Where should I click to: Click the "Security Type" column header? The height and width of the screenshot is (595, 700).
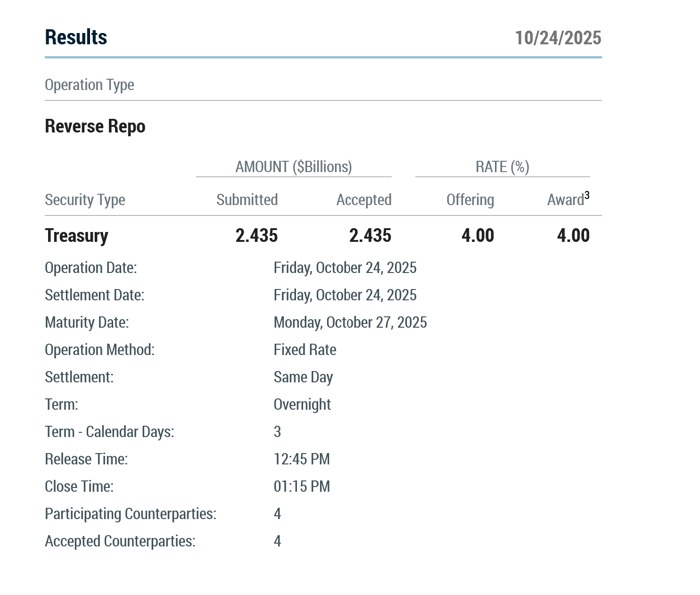(x=85, y=200)
